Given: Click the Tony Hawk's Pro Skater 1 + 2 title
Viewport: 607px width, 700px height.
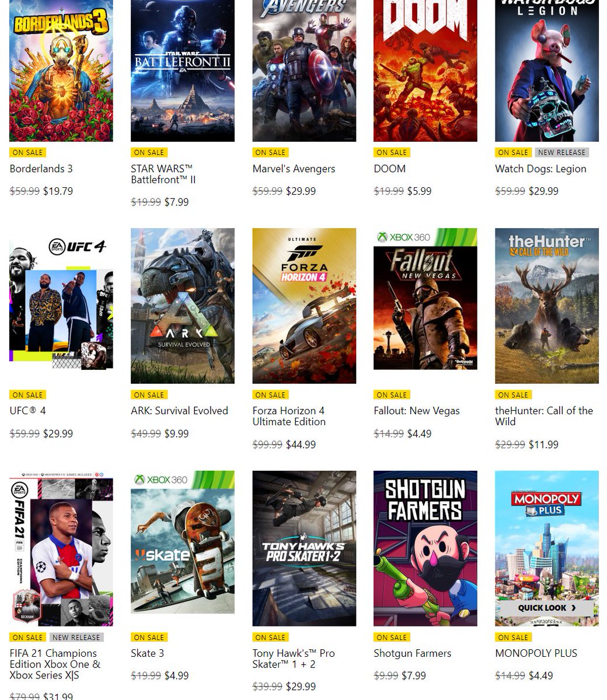Looking at the screenshot, I should click(294, 659).
